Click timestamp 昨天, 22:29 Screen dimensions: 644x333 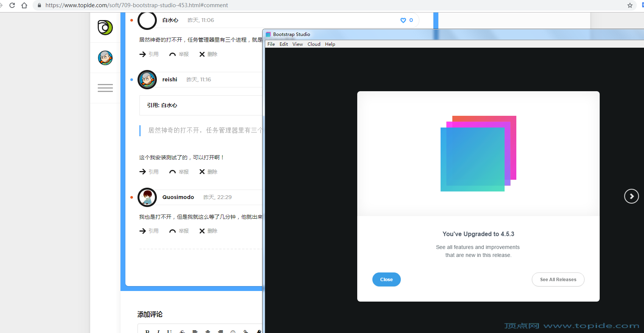tap(217, 197)
